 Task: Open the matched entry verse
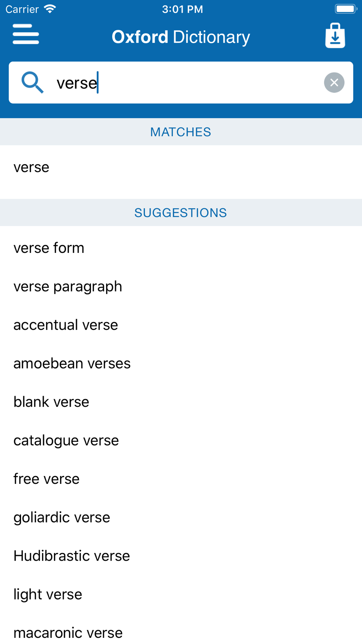[x=181, y=167]
